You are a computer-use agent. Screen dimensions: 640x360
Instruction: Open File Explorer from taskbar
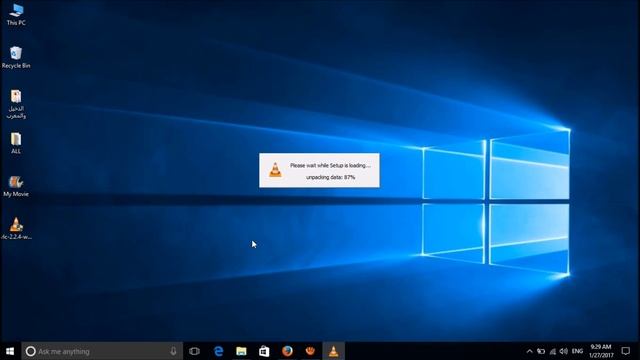pyautogui.click(x=241, y=351)
